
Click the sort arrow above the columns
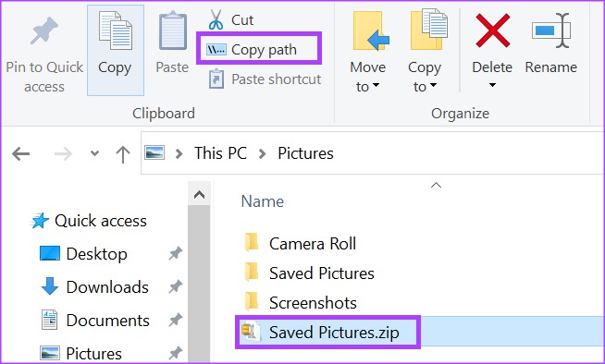(436, 186)
